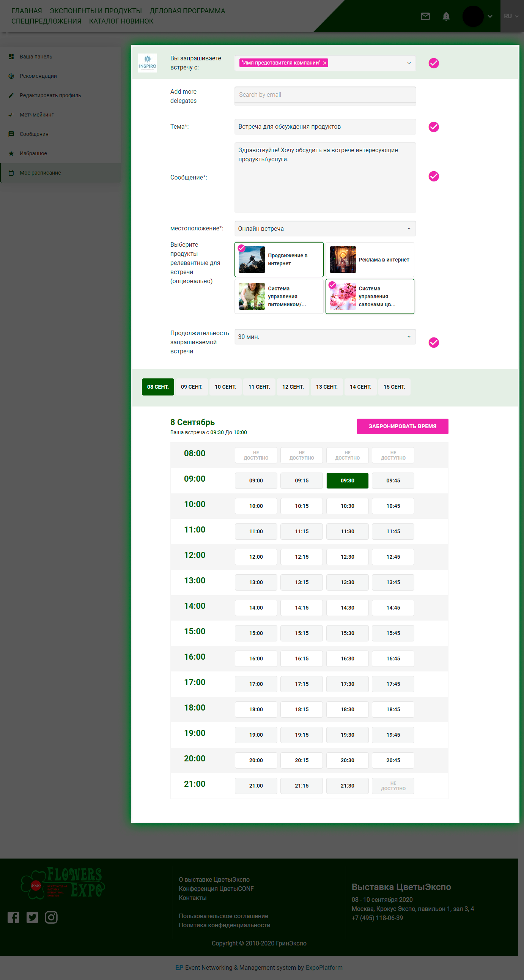The width and height of the screenshot is (524, 980).
Task: Click the chat icon beside Сообщения
Action: click(x=11, y=134)
